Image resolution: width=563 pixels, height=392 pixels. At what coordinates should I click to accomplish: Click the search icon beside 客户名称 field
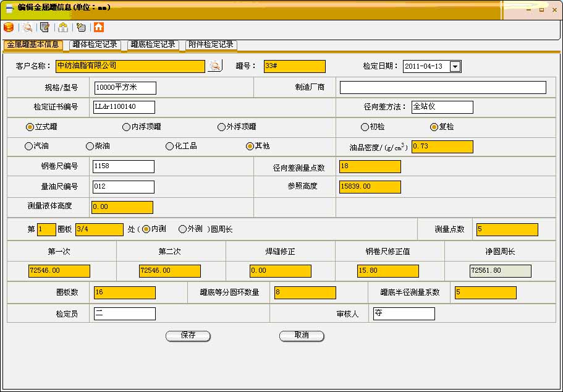click(213, 66)
